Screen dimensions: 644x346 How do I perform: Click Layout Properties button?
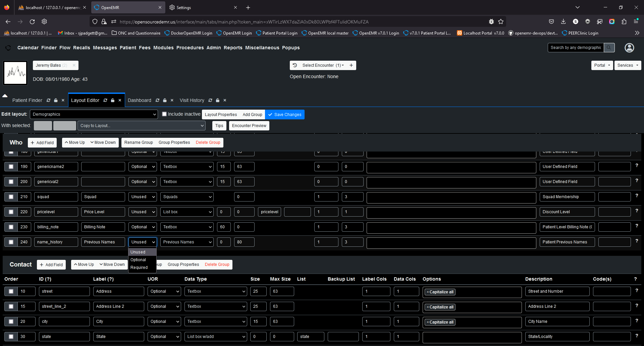(221, 115)
